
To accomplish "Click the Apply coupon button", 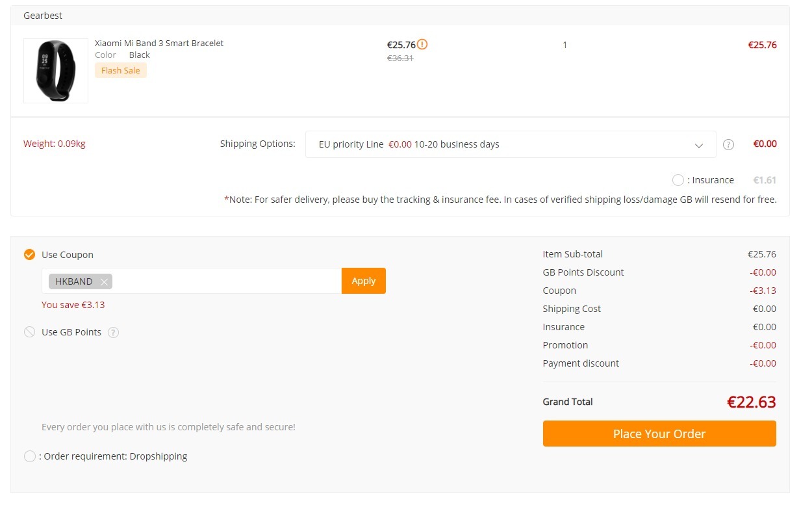I will pos(364,281).
